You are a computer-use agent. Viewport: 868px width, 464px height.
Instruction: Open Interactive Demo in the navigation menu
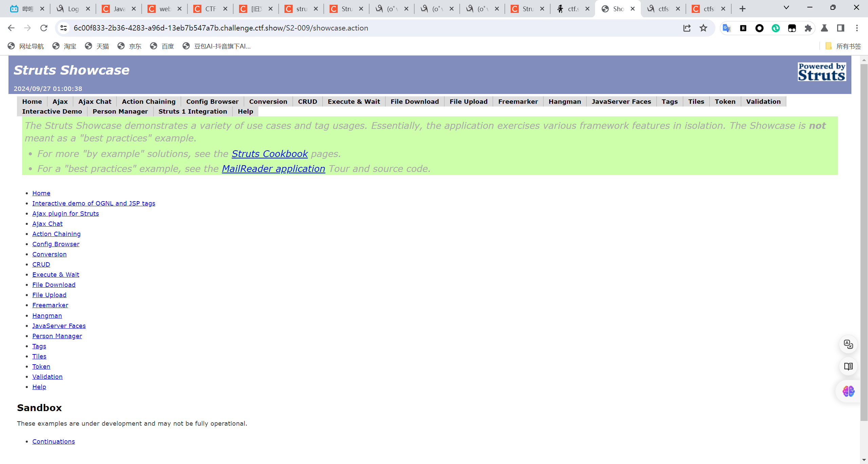click(52, 111)
